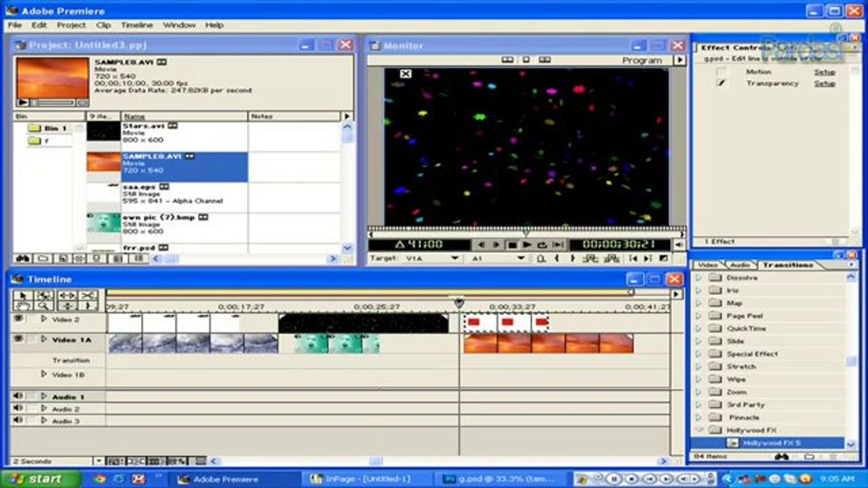Mute the Audio 3 track speaker
The image size is (868, 488).
coord(18,421)
